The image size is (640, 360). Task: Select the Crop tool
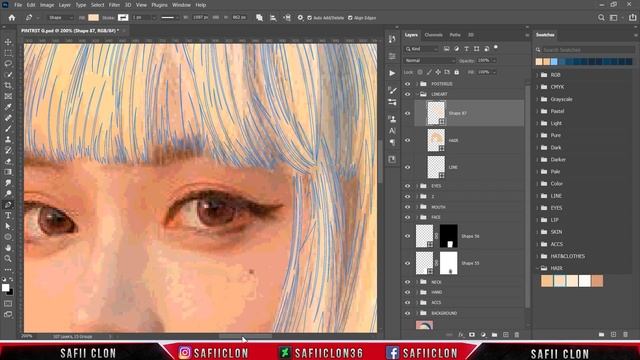pyautogui.click(x=8, y=86)
